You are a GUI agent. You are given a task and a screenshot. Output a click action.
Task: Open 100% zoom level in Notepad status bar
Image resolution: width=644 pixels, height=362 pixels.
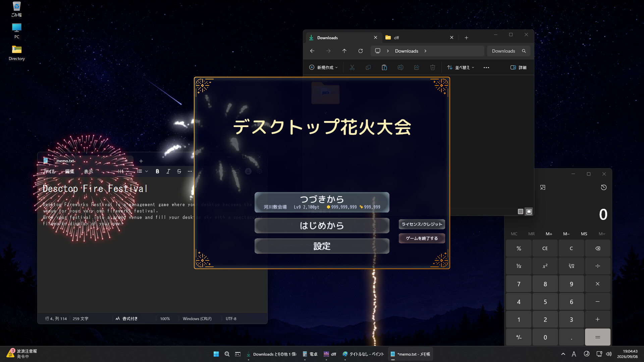click(165, 319)
